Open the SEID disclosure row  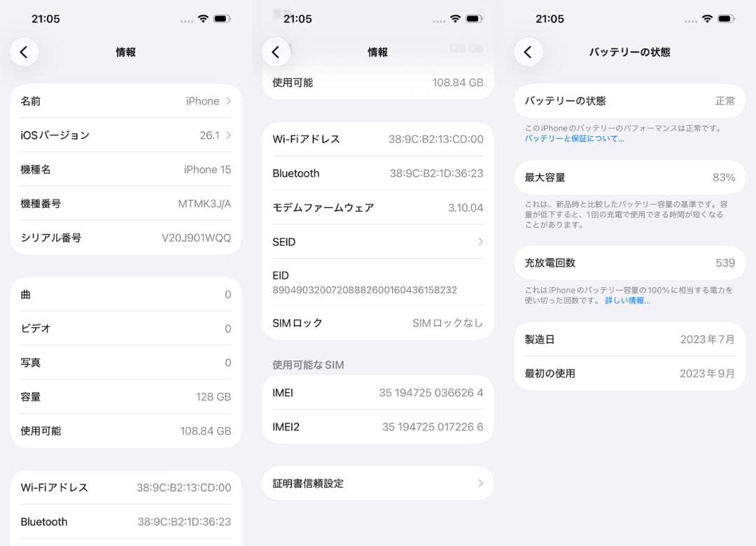(x=377, y=241)
